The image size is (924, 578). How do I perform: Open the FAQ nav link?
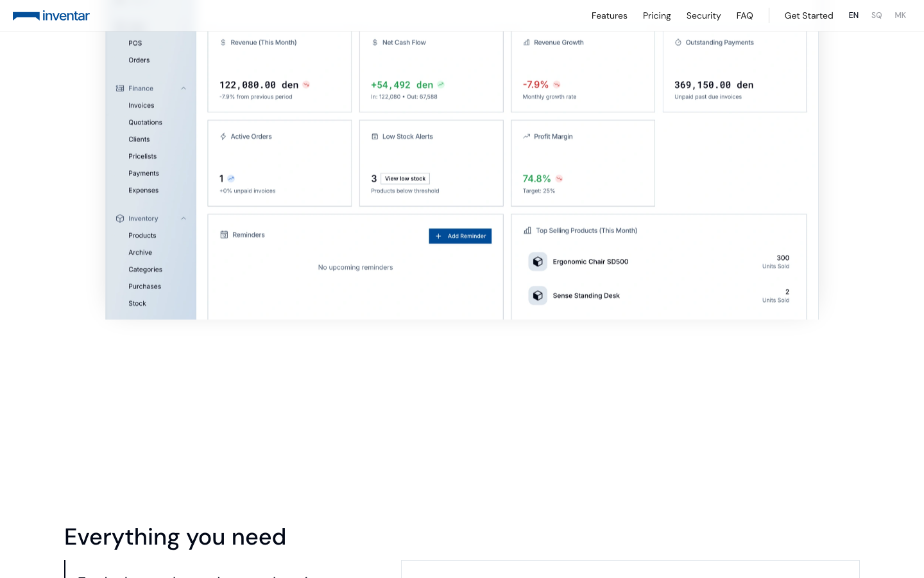[744, 15]
